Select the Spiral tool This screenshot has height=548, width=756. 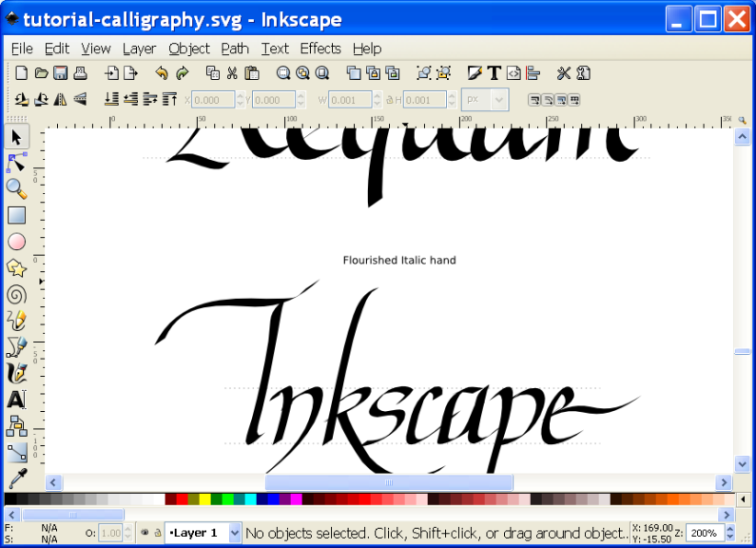click(x=16, y=294)
